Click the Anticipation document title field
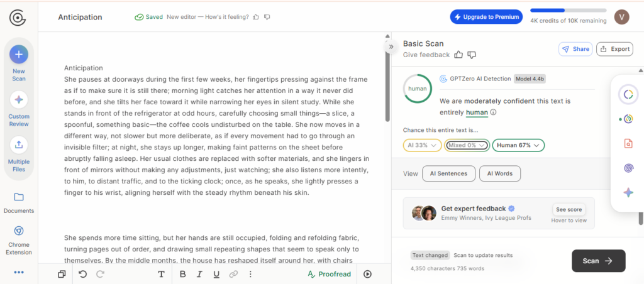The height and width of the screenshot is (284, 644). click(80, 17)
